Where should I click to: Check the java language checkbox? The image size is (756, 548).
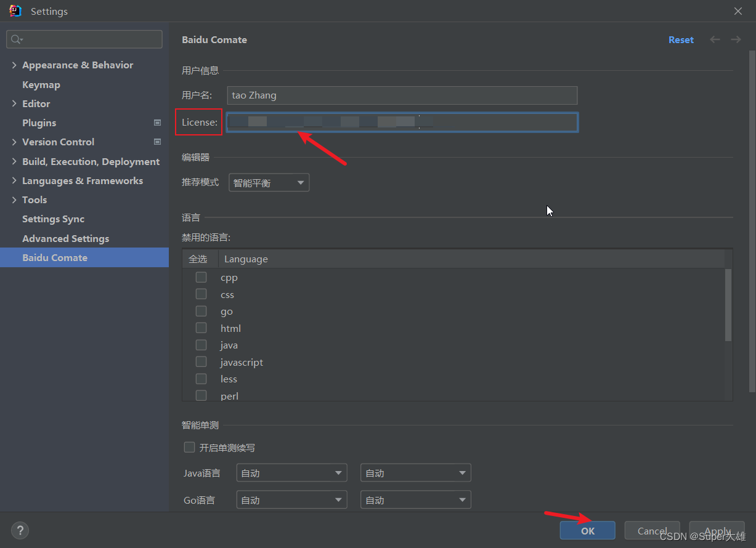click(x=201, y=345)
